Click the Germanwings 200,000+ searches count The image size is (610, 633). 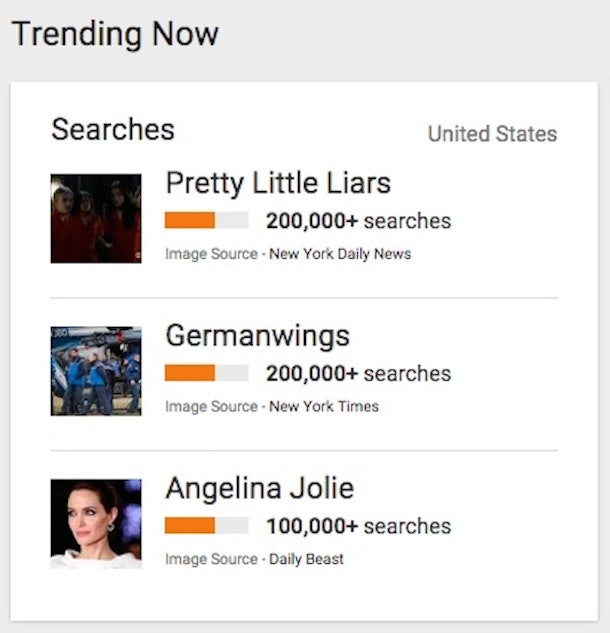click(x=358, y=374)
